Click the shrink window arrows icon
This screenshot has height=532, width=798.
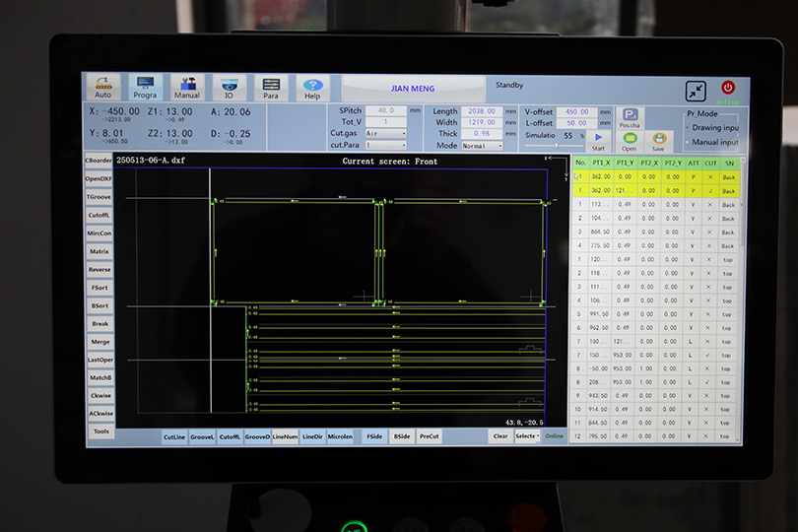coord(697,90)
